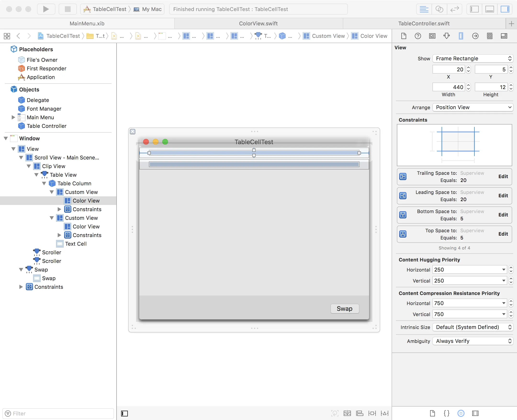Viewport: 517px width, 420px height.
Task: Open the Quick Help inspector icon
Action: [x=418, y=36]
